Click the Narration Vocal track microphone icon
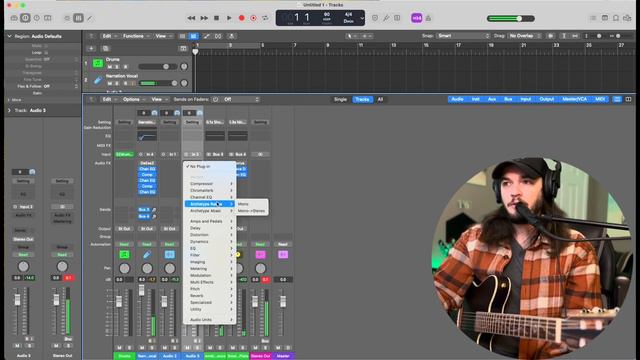 (x=98, y=80)
